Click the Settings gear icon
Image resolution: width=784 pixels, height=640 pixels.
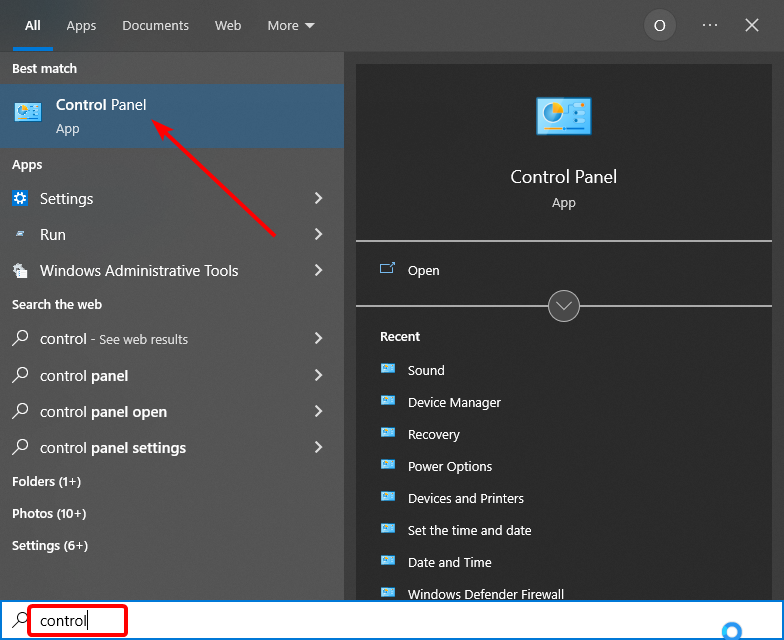(x=20, y=198)
